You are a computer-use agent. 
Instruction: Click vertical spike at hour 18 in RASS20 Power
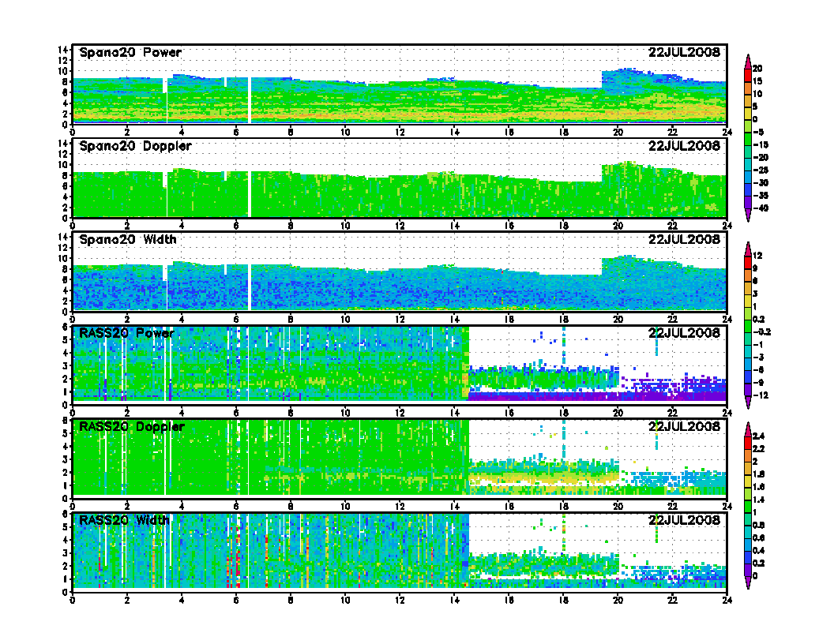[x=564, y=346]
